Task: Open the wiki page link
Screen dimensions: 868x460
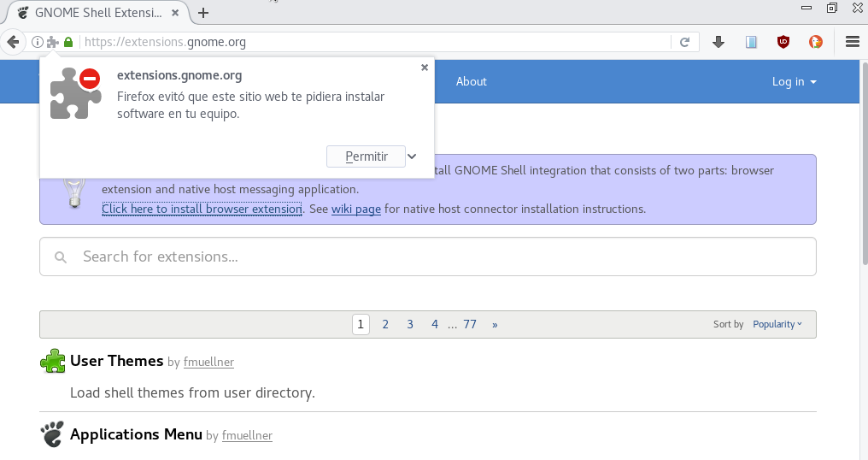Action: (356, 209)
